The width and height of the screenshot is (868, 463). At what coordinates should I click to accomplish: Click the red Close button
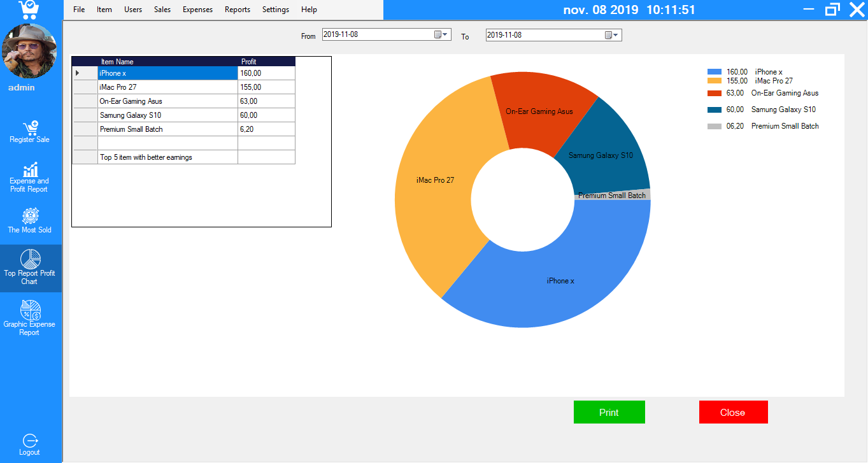pyautogui.click(x=733, y=412)
